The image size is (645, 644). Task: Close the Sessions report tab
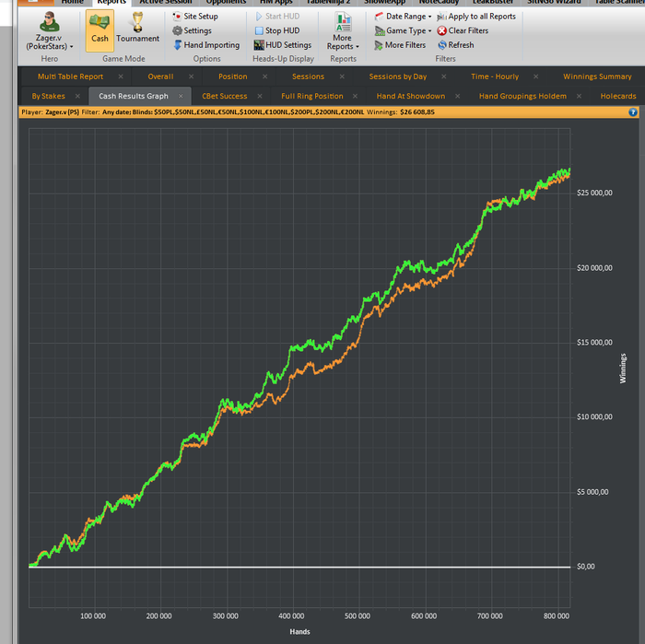[342, 76]
